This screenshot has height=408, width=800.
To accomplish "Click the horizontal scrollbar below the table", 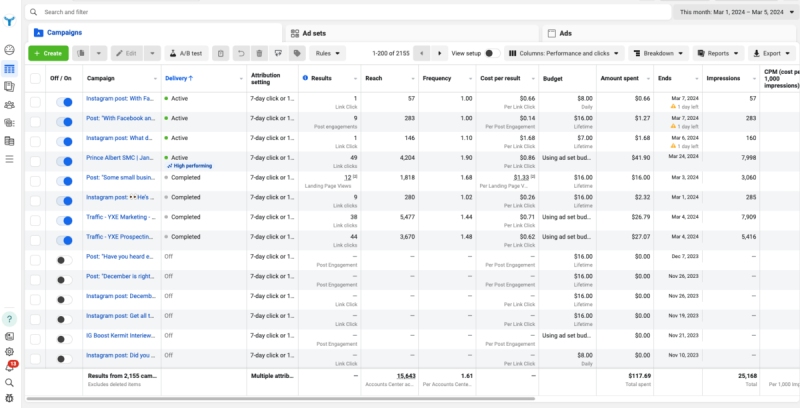I will pyautogui.click(x=281, y=398).
